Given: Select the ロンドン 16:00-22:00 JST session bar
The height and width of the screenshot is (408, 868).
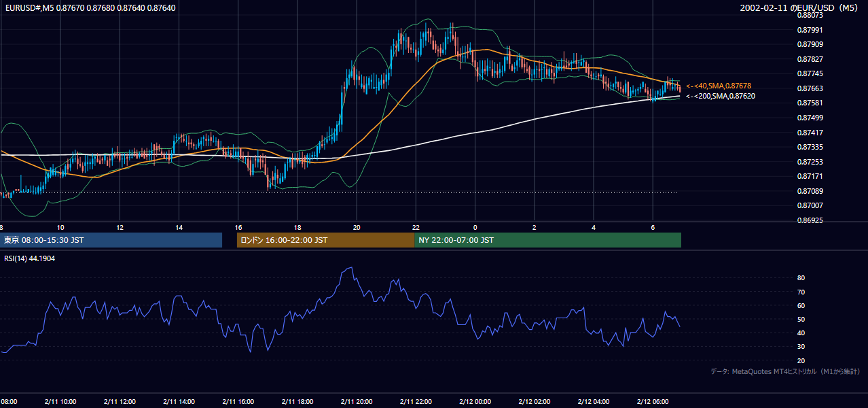Looking at the screenshot, I should tap(325, 240).
